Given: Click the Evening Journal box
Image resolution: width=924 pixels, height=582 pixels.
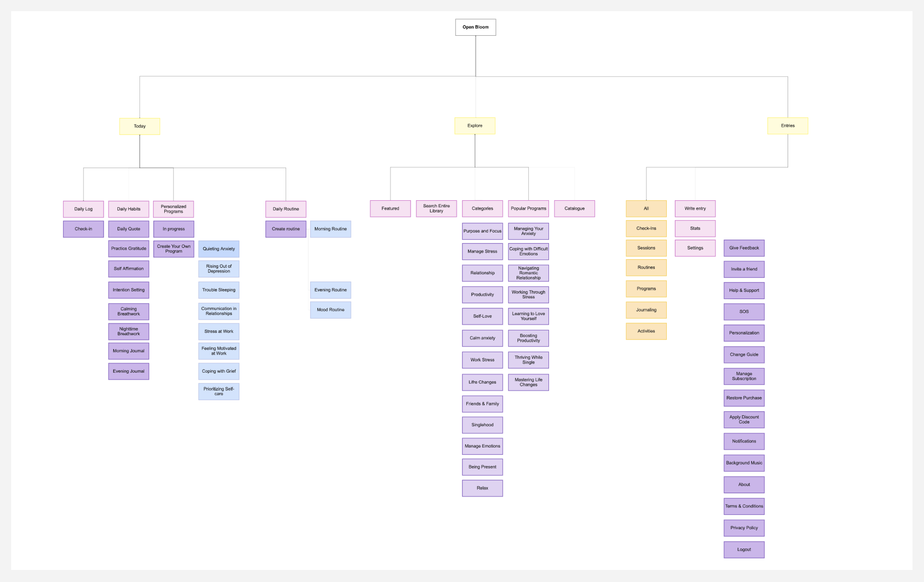Looking at the screenshot, I should click(x=129, y=371).
